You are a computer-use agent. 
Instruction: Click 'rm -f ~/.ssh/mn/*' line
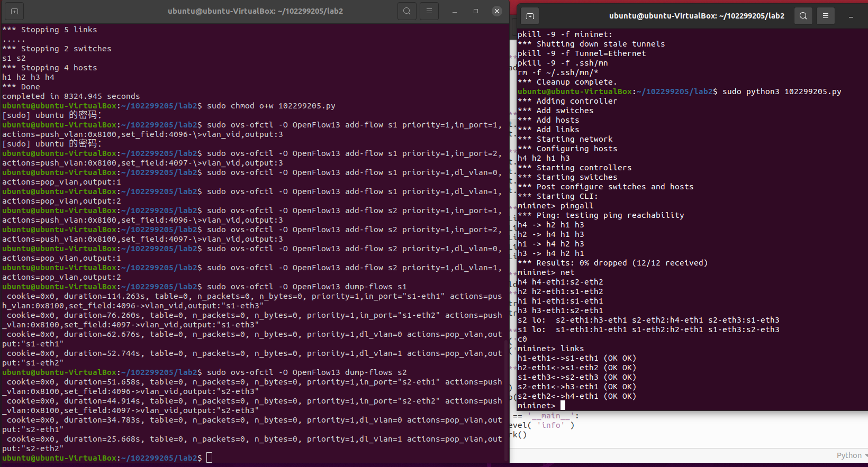(558, 72)
